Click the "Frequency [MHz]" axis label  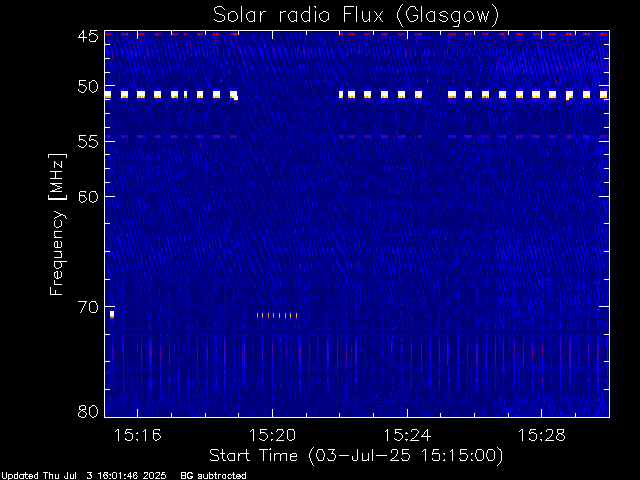(x=57, y=224)
